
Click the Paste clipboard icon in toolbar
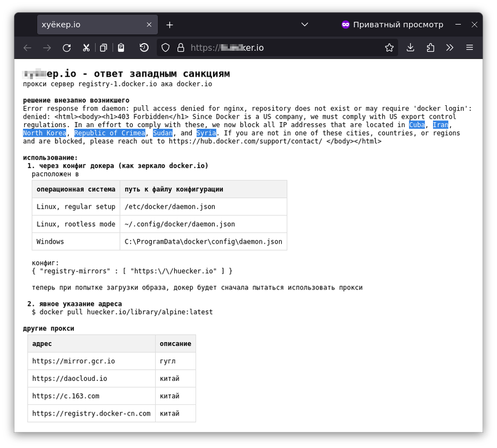[121, 48]
